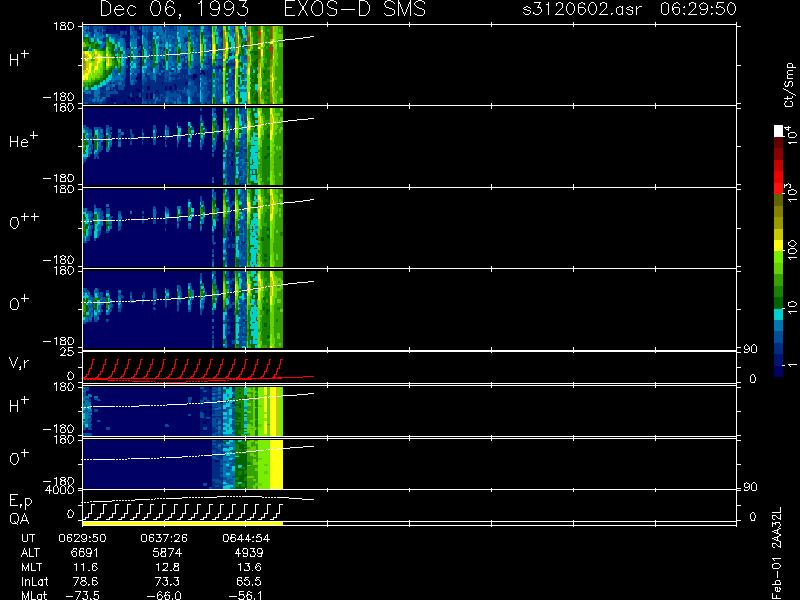Click the He+ panel label
The image size is (800, 600).
point(23,140)
